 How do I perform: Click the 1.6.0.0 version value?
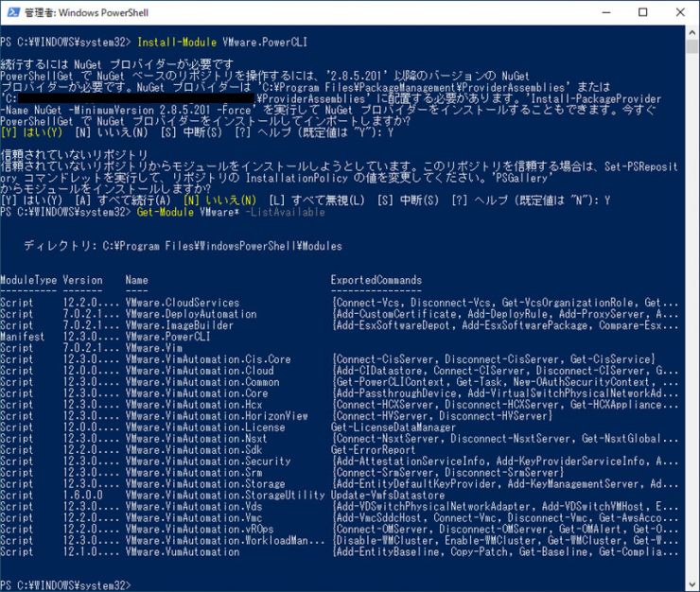click(82, 496)
